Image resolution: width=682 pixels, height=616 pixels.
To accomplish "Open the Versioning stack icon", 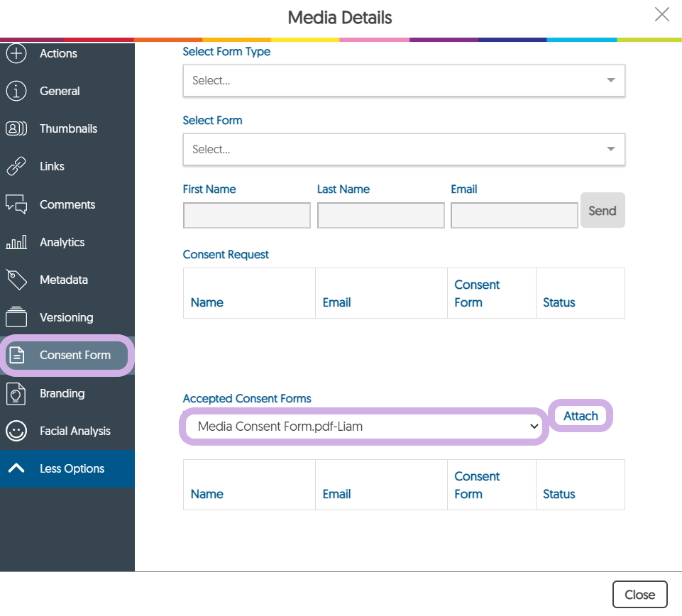I will pos(16,317).
